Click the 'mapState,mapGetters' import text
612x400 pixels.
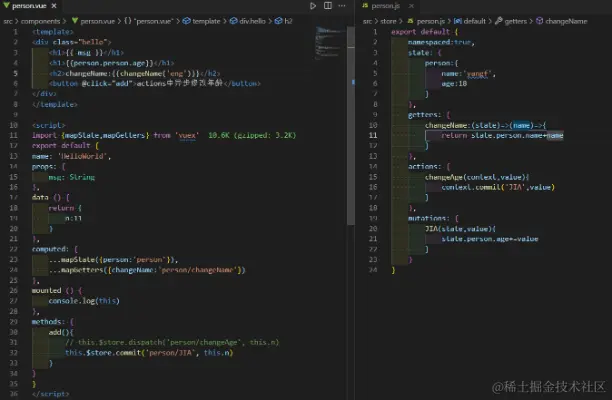pos(105,135)
